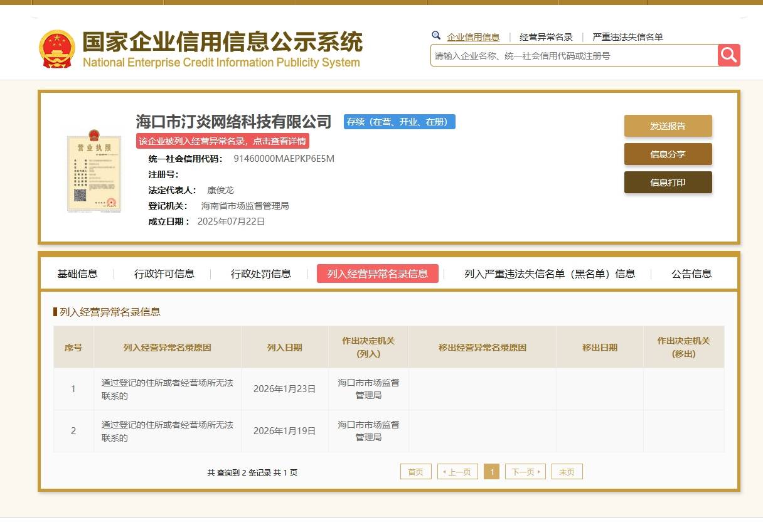Screen dimensions: 763x532
Task: View abnormal operations red warning banner details
Action: (x=223, y=141)
